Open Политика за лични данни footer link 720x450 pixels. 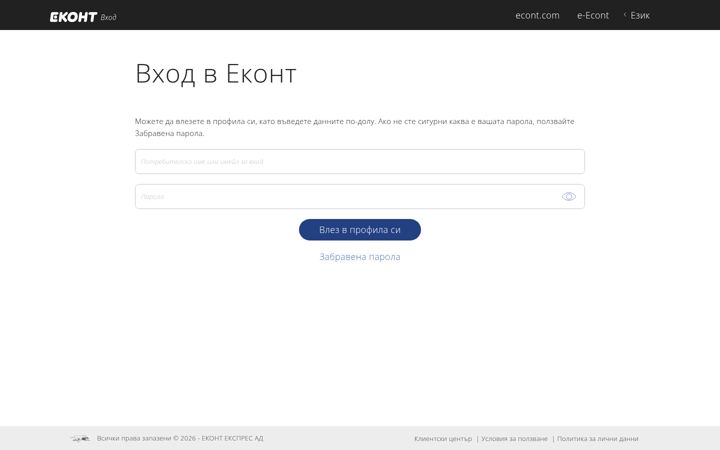[x=597, y=439]
